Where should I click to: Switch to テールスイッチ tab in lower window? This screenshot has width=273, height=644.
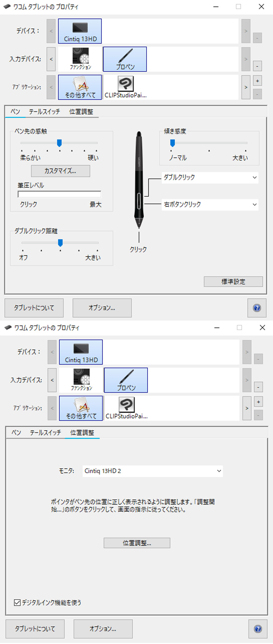click(45, 432)
